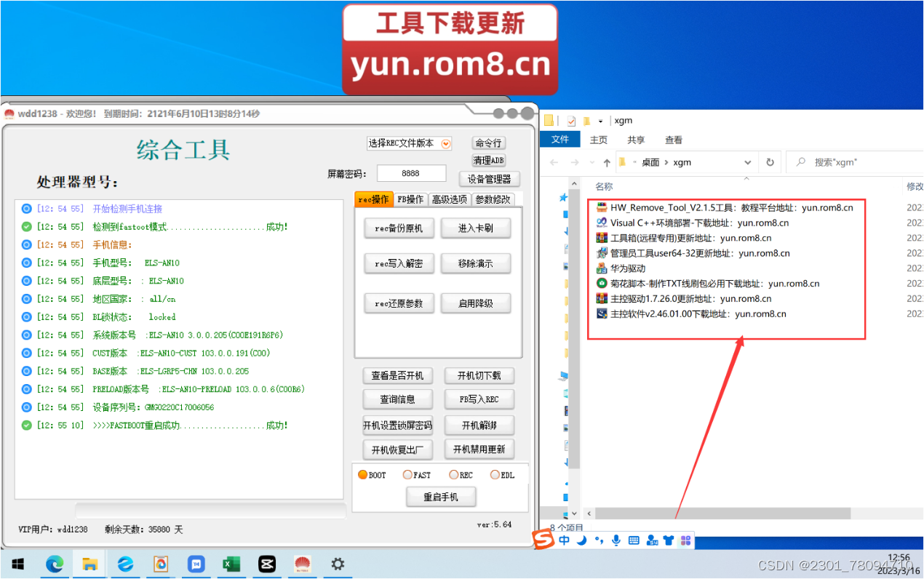The width and height of the screenshot is (924, 579).
Task: Open Sogou toolbox grid icon
Action: coord(685,540)
